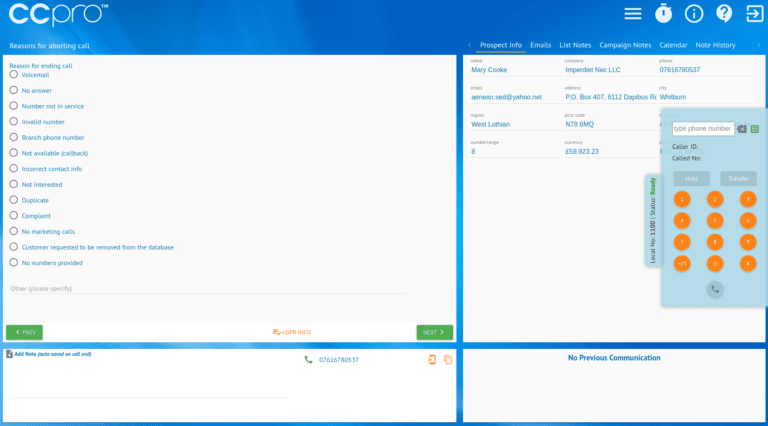Click the logout exit icon
The height and width of the screenshot is (426, 768).
[752, 14]
